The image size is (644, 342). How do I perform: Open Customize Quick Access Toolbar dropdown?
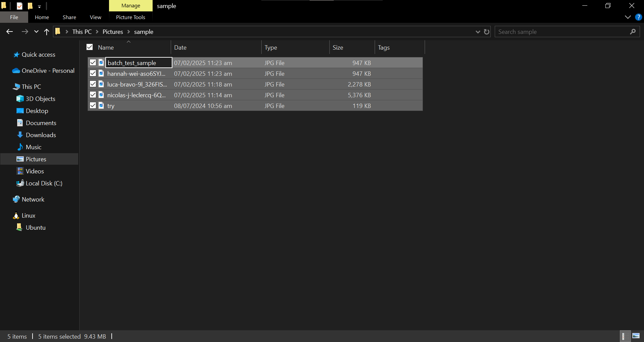pos(39,6)
